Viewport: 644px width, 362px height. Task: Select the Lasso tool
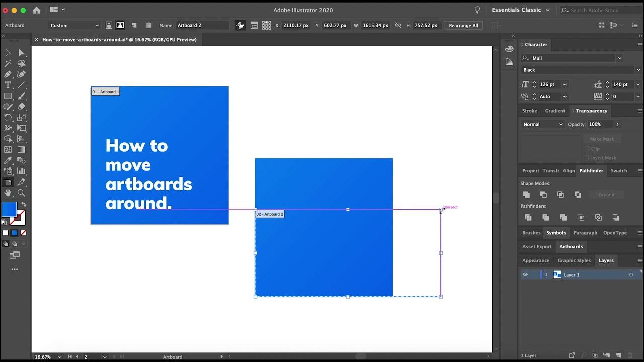(x=21, y=64)
